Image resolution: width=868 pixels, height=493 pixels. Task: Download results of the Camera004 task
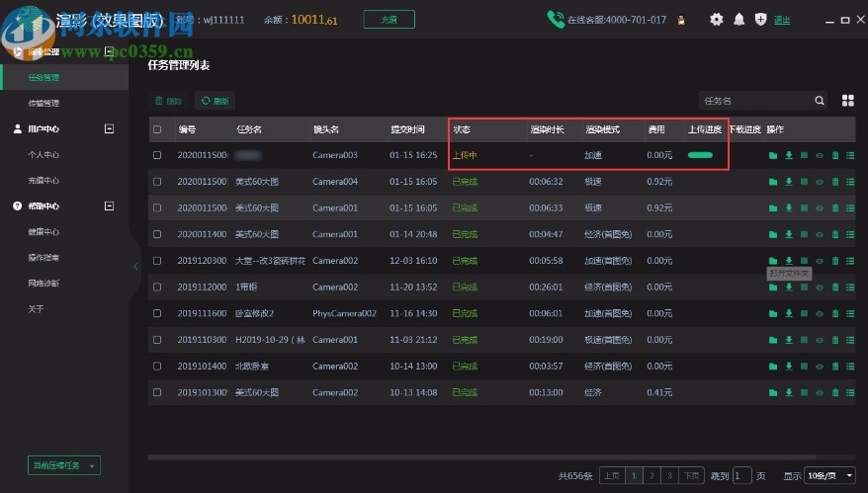click(788, 182)
